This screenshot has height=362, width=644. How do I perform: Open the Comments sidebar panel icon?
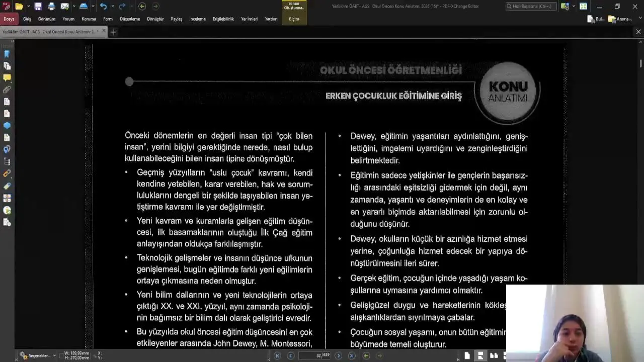7,78
